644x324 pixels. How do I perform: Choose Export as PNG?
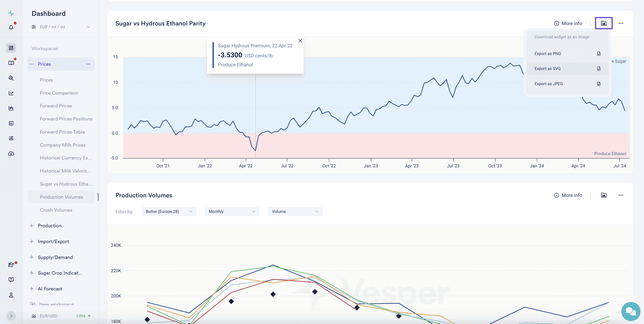567,53
